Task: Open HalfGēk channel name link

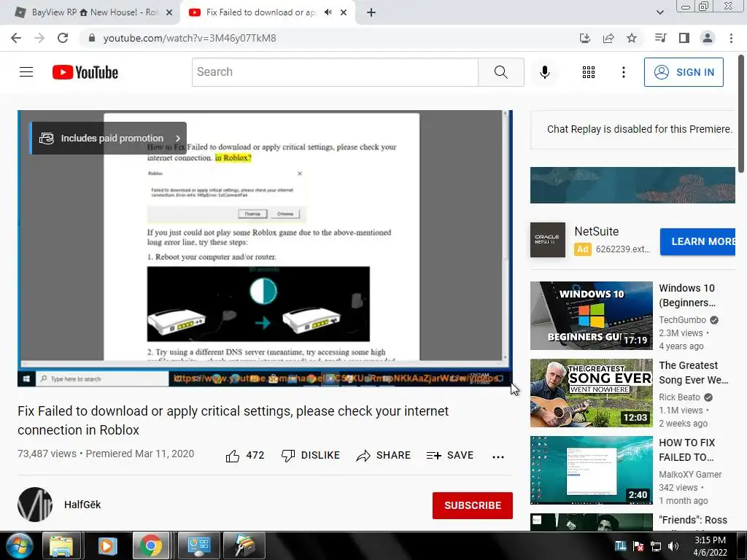Action: pos(82,505)
